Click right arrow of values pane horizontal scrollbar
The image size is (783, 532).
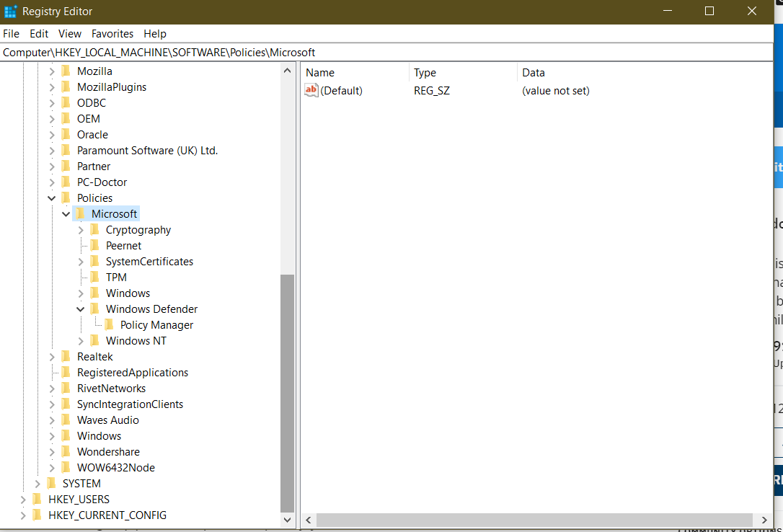pyautogui.click(x=764, y=520)
